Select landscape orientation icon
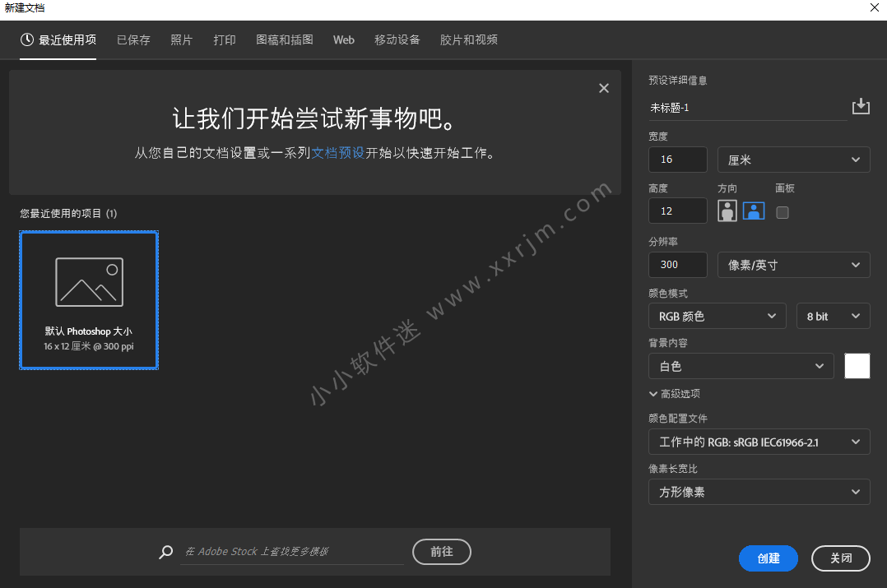 754,211
